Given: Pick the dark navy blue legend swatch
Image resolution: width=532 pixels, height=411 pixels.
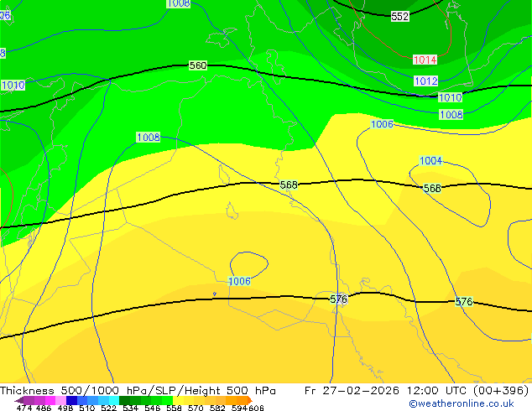Looking at the screenshot, I should [x=71, y=400].
